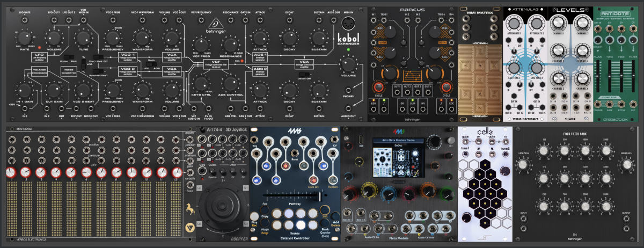Screen dimensions: 644x248
Task: Click the 1000 band knob on Filter Bank
Action: (x=585, y=150)
